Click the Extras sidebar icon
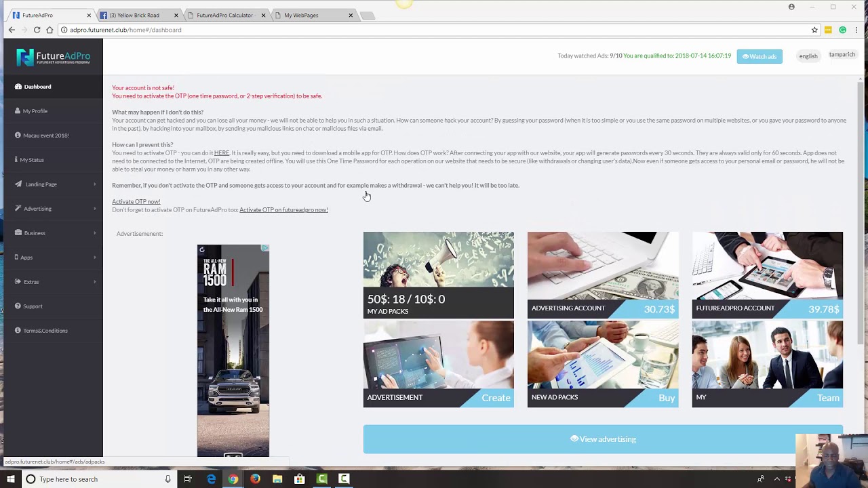This screenshot has height=488, width=868. tap(18, 282)
